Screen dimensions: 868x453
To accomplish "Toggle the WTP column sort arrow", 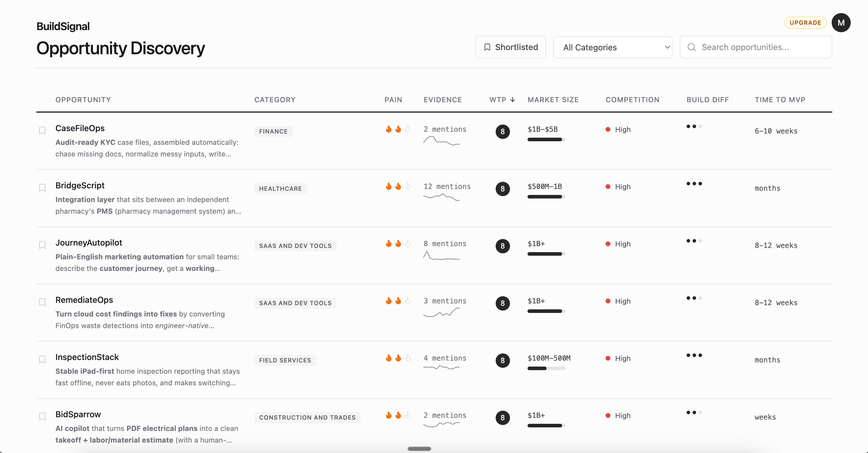I will coord(513,100).
